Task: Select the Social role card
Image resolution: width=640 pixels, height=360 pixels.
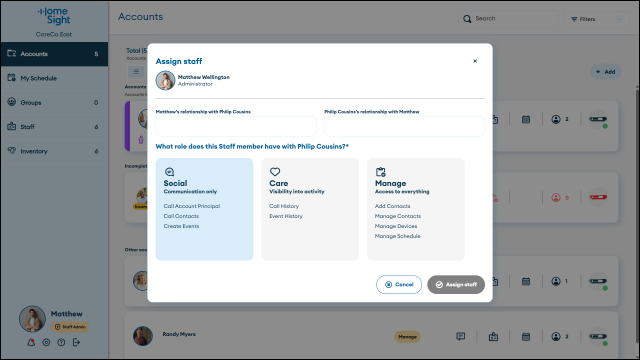Action: (x=204, y=209)
